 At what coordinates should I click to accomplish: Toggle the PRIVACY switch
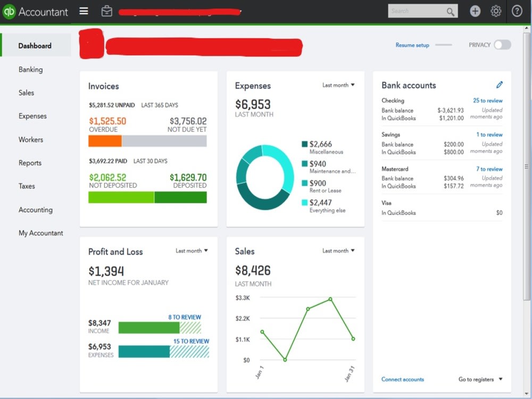[x=503, y=45]
